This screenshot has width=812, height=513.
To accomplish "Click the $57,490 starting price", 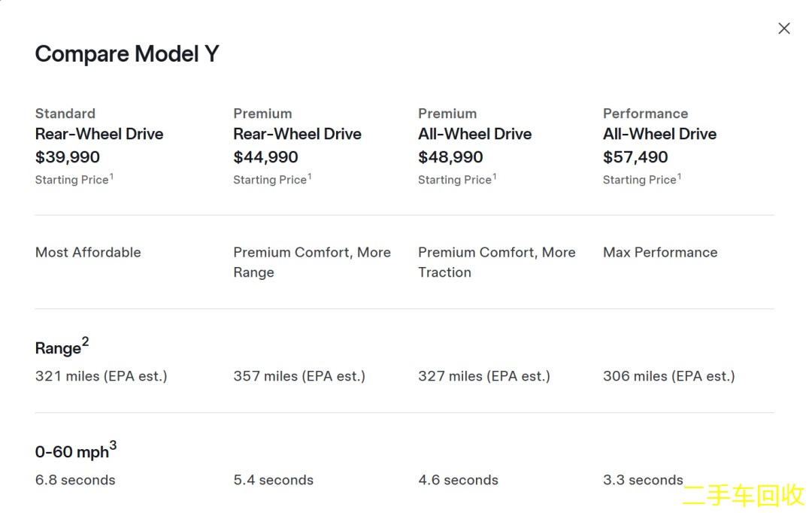I will coord(635,157).
